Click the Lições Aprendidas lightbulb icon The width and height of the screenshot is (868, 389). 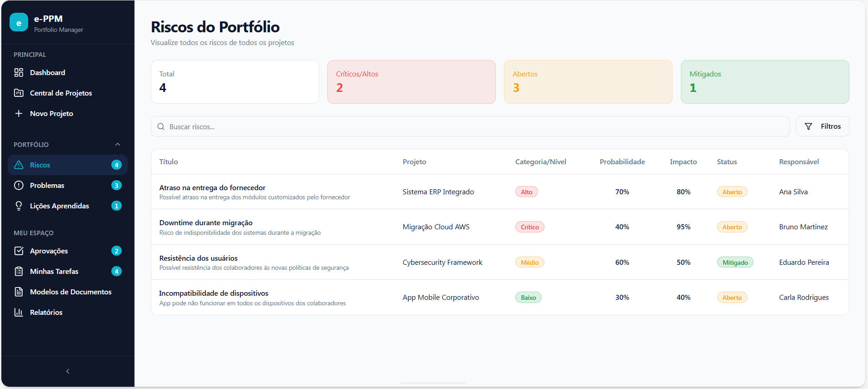coord(19,206)
